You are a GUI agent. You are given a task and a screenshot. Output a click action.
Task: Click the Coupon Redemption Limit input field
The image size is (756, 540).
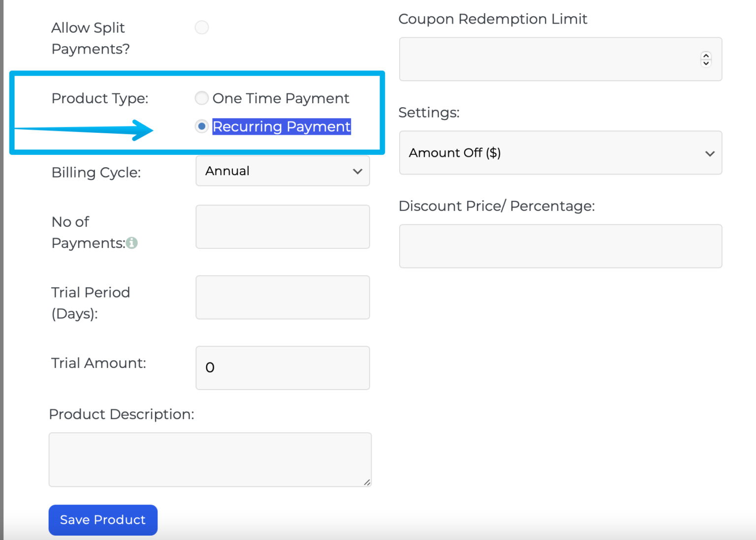(541, 59)
